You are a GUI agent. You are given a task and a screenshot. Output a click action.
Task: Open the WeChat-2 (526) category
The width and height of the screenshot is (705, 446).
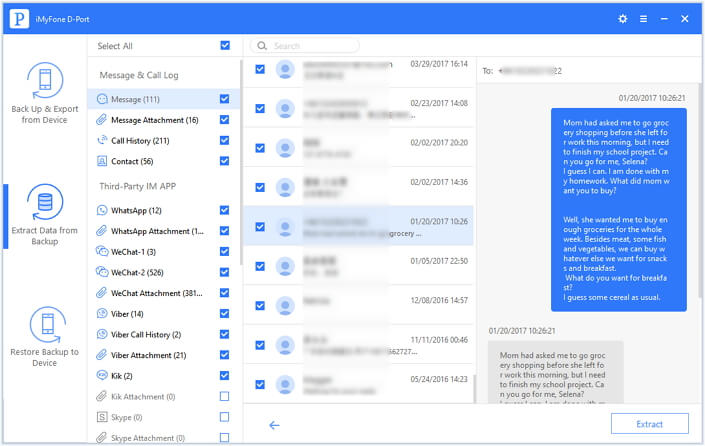[164, 272]
